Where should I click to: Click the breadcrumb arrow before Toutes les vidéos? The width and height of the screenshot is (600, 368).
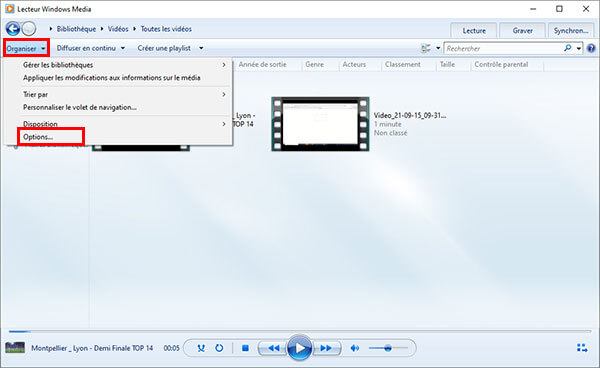(x=134, y=29)
